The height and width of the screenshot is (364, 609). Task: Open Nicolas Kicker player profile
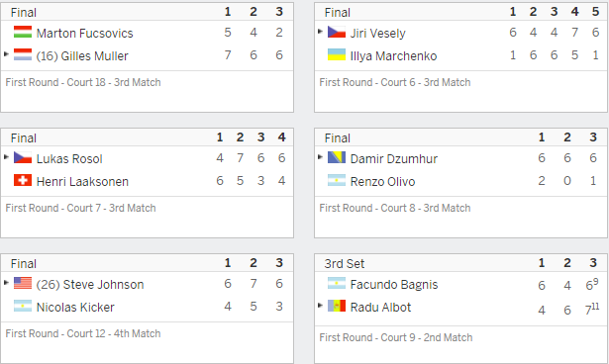pos(75,308)
